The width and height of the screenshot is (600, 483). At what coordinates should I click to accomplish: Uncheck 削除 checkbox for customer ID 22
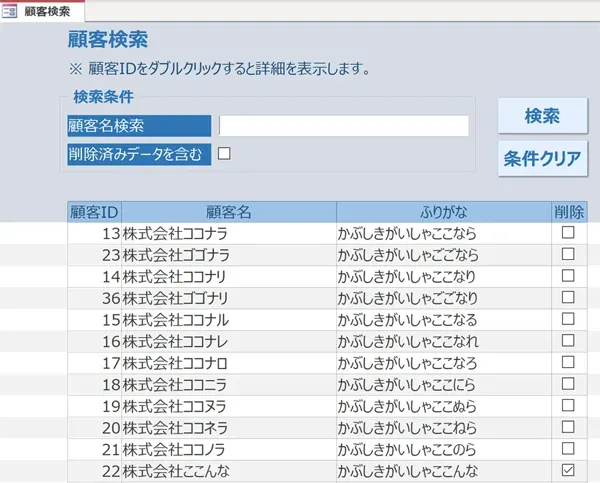pyautogui.click(x=568, y=470)
